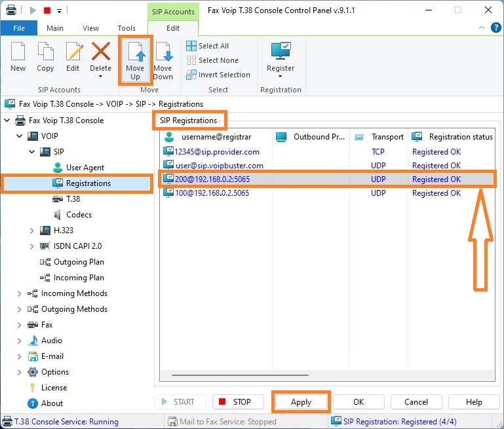
Task: Select the 200@192.168.0.2:5065 row
Action: point(327,179)
